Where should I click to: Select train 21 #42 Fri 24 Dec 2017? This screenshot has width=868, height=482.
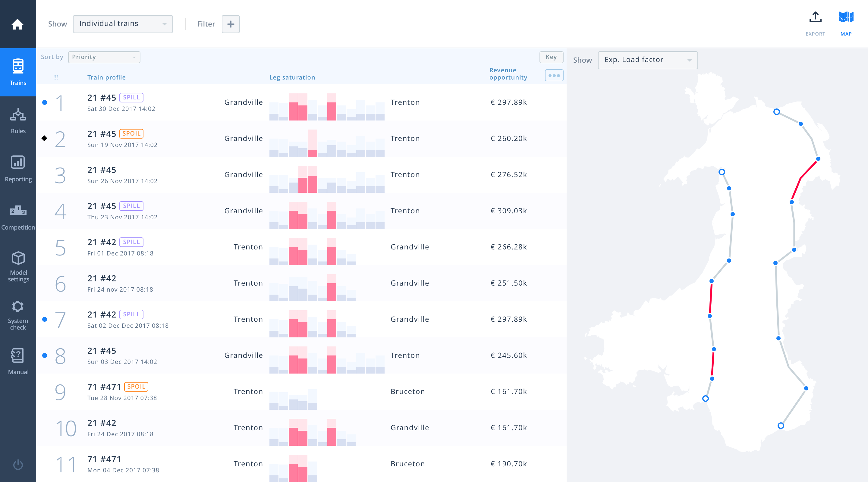[x=301, y=428]
